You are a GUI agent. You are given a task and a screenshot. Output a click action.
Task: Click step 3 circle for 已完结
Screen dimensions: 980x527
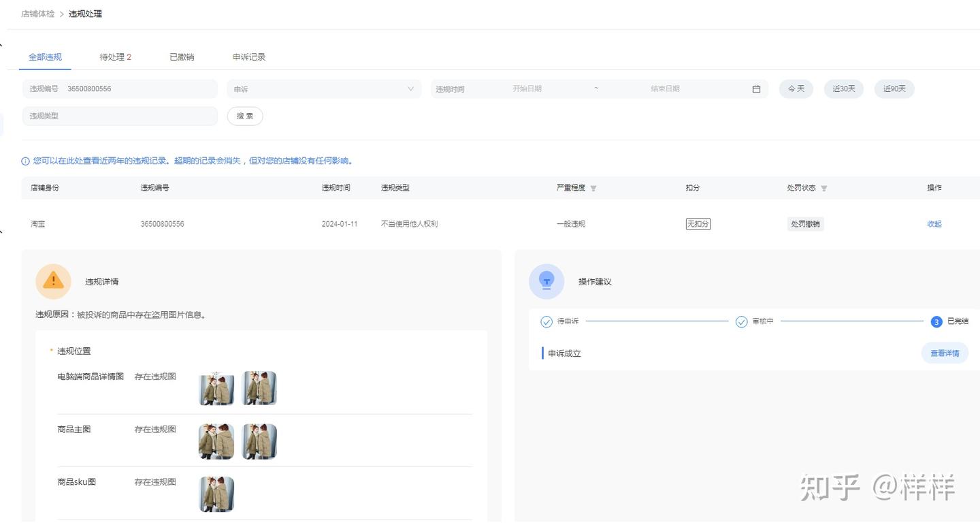coord(936,321)
